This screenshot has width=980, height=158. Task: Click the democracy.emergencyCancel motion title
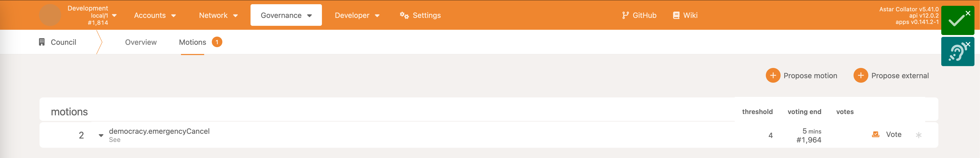pos(159,131)
